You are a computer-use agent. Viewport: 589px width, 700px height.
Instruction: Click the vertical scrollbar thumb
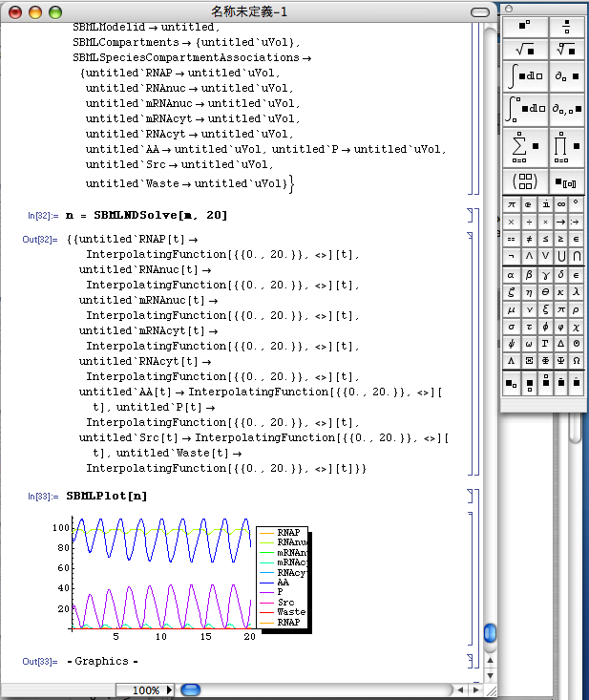(x=490, y=633)
